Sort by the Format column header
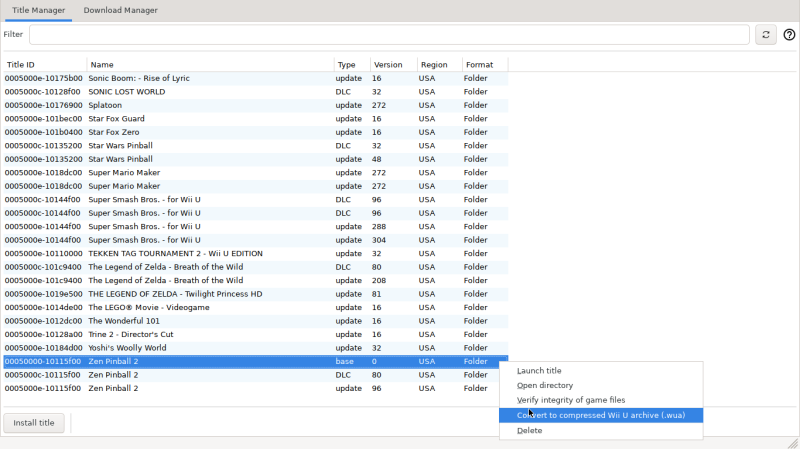 click(485, 65)
